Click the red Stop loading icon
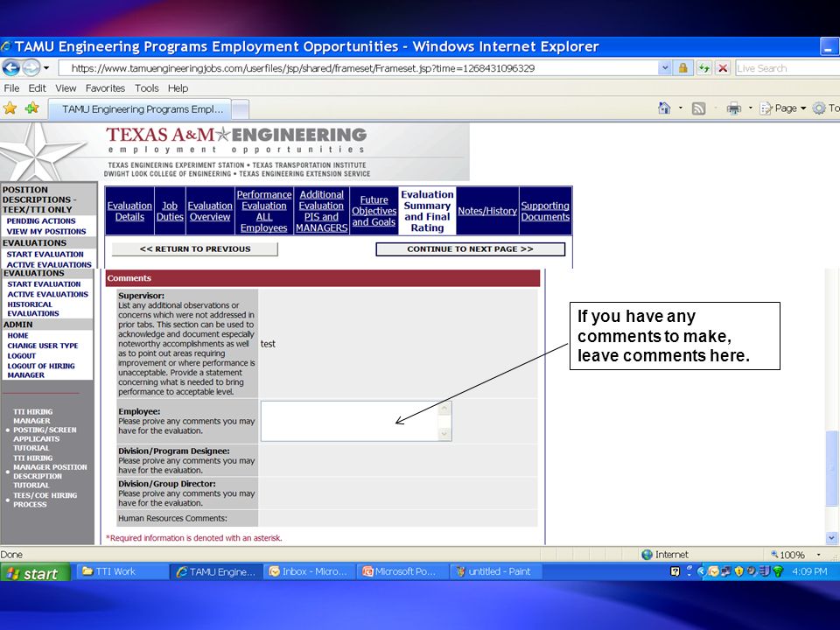Screen dimensions: 840x630 (x=723, y=68)
